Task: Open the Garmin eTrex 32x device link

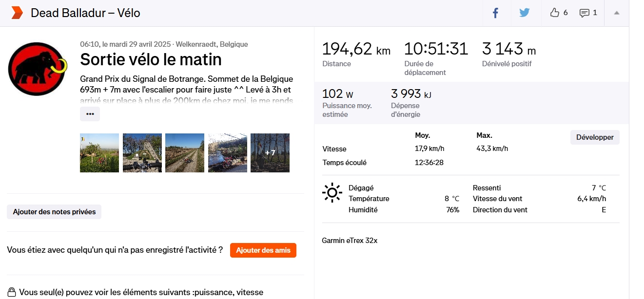Action: [350, 241]
